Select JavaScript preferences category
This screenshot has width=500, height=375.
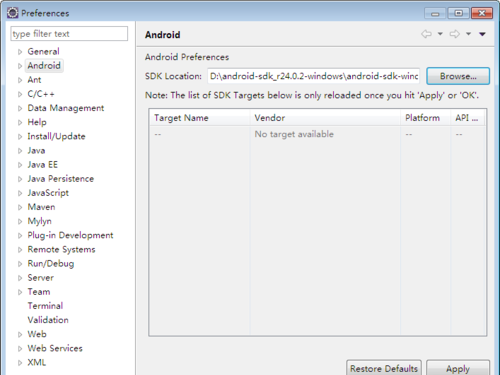[48, 193]
